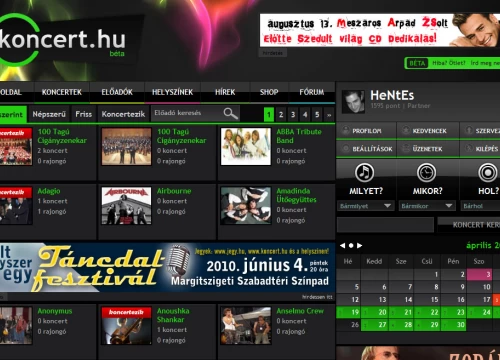Open the KONCERTEK menu
The height and width of the screenshot is (360, 500).
pos(62,92)
